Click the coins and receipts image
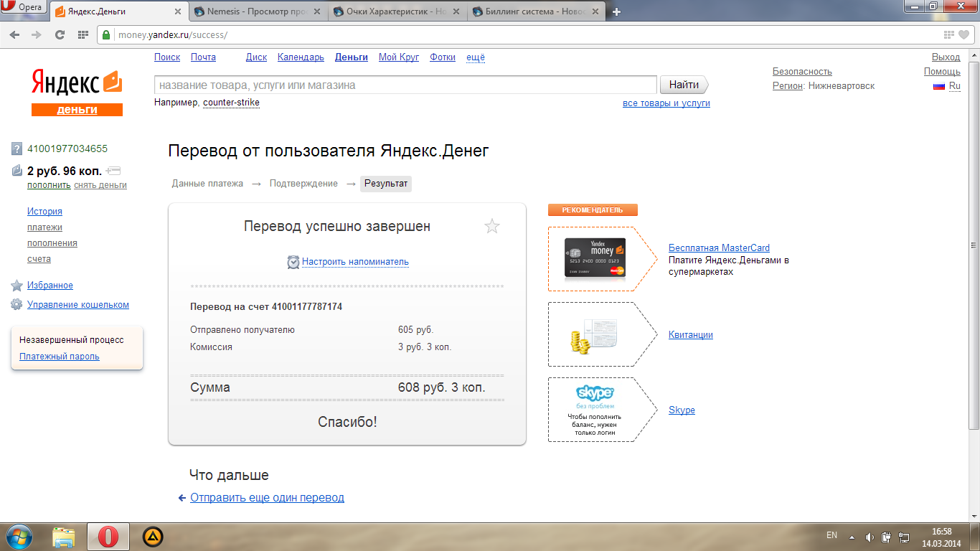 click(594, 335)
